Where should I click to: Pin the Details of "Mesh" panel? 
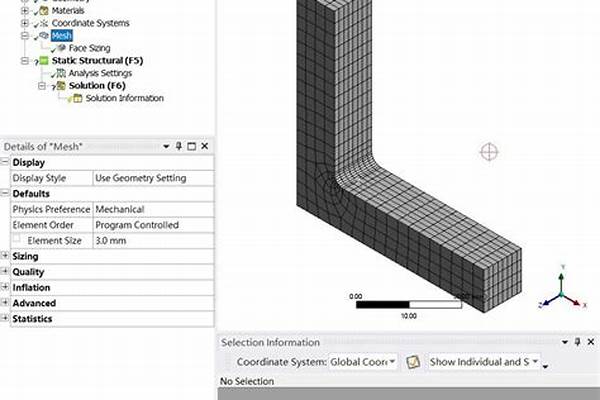tap(179, 146)
